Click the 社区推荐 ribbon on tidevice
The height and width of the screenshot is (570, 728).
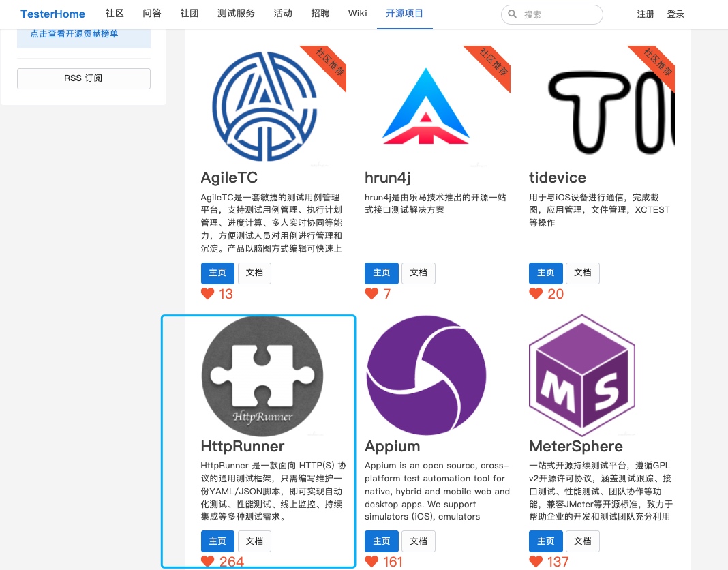point(657,63)
